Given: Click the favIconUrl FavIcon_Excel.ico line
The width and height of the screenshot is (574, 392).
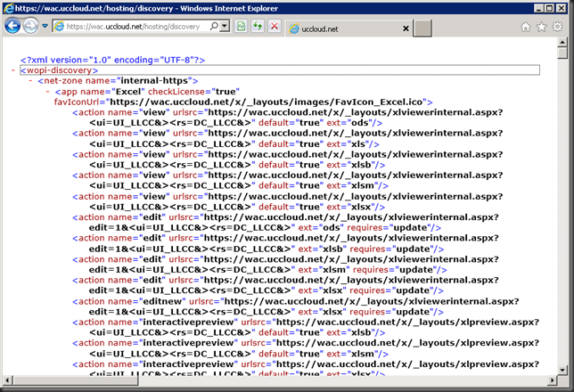Looking at the screenshot, I should point(243,102).
